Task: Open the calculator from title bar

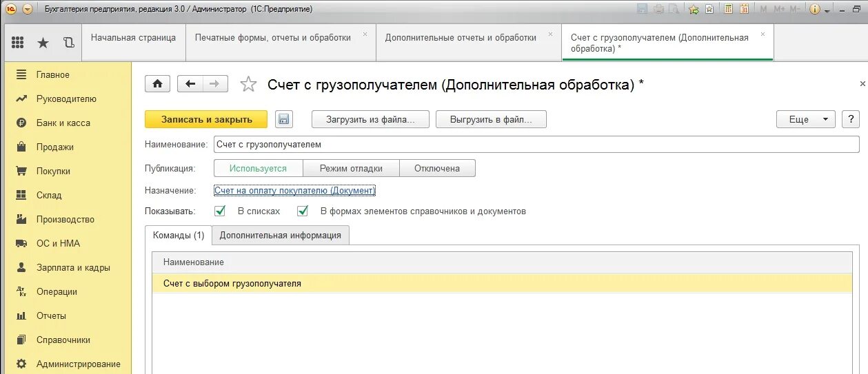Action: (729, 9)
